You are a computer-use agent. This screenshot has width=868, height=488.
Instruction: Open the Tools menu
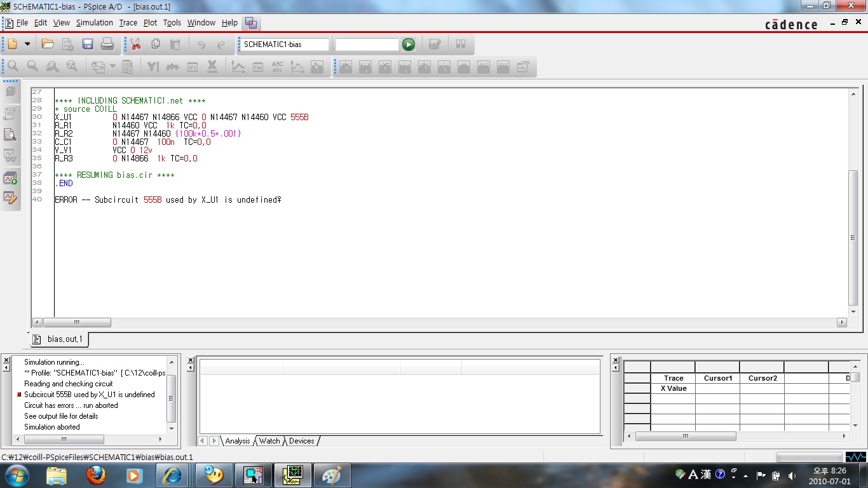tap(172, 22)
